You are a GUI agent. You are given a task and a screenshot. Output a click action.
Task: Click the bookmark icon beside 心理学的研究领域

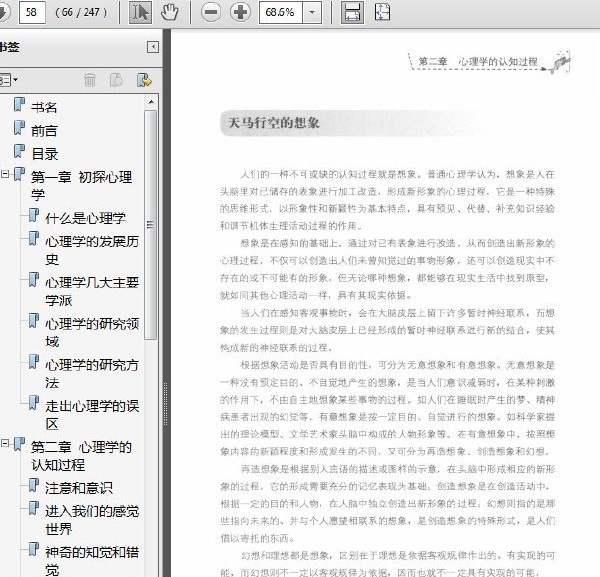(x=34, y=321)
